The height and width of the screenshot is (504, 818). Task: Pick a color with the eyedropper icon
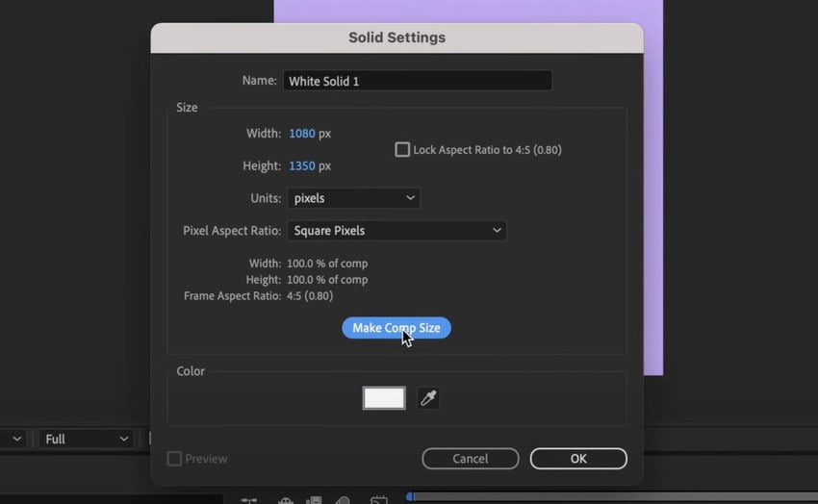pos(428,398)
